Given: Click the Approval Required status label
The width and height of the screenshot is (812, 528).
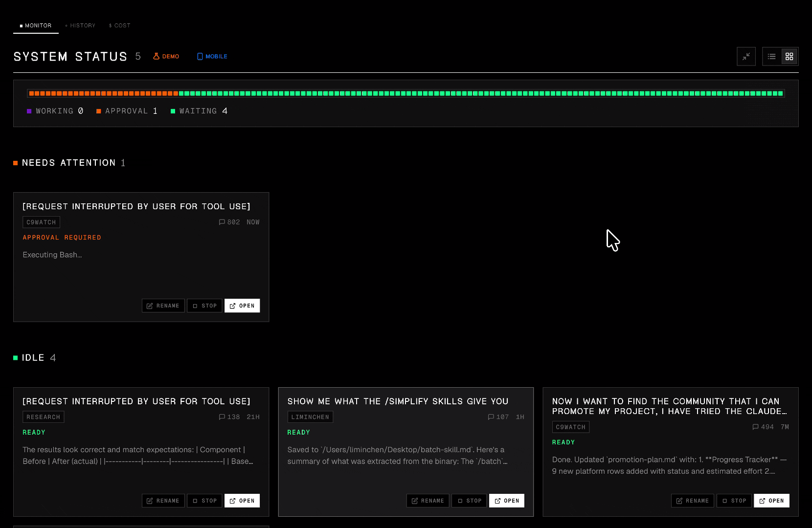Looking at the screenshot, I should [62, 238].
